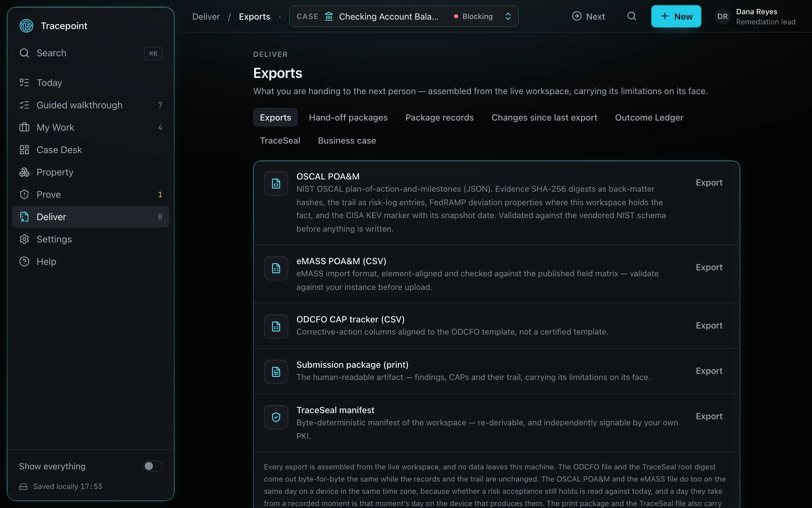Viewport: 812px width, 508px height.
Task: Toggle Show everything switch
Action: (x=153, y=466)
